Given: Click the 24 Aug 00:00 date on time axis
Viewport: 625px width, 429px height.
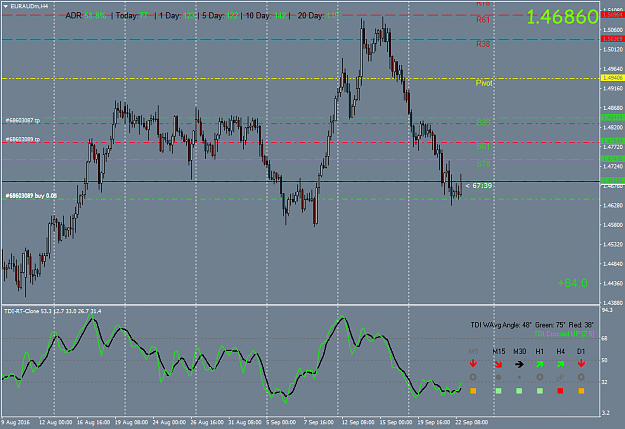Looking at the screenshot, I should [x=169, y=422].
